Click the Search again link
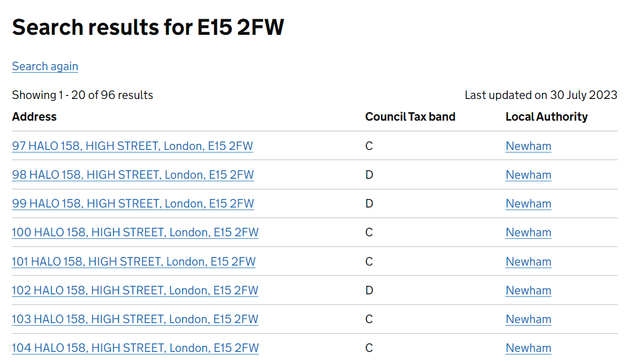The height and width of the screenshot is (362, 644). (x=45, y=66)
